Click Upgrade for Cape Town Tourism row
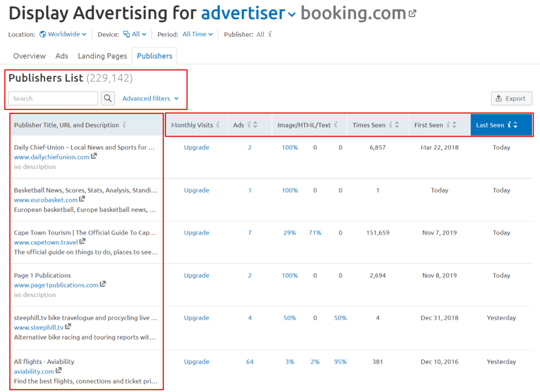This screenshot has height=392, width=540. pyautogui.click(x=196, y=233)
